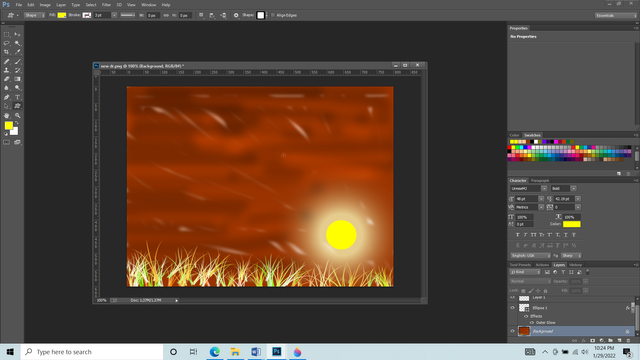The width and height of the screenshot is (640, 360).
Task: Enable the Align Edges checkbox
Action: [273, 15]
